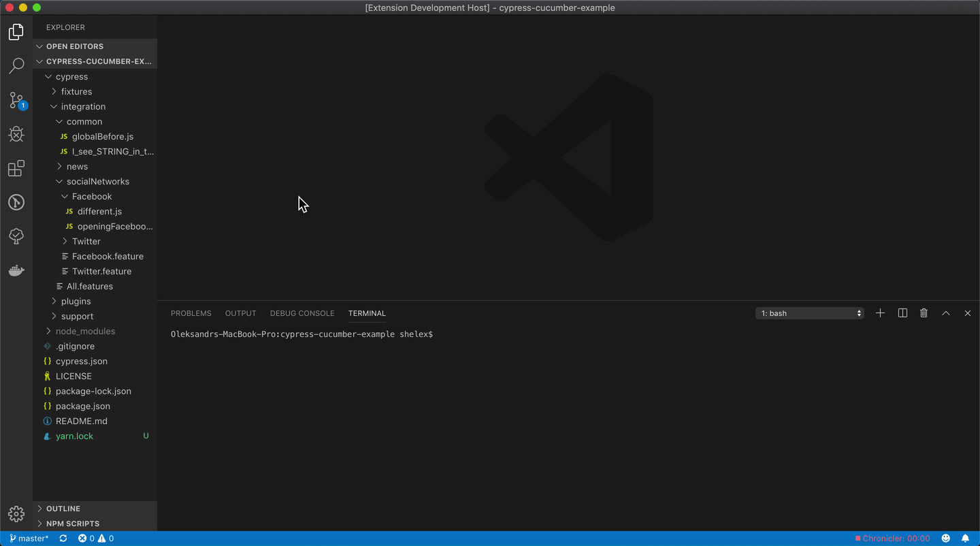Collapse the common folder

(95, 121)
